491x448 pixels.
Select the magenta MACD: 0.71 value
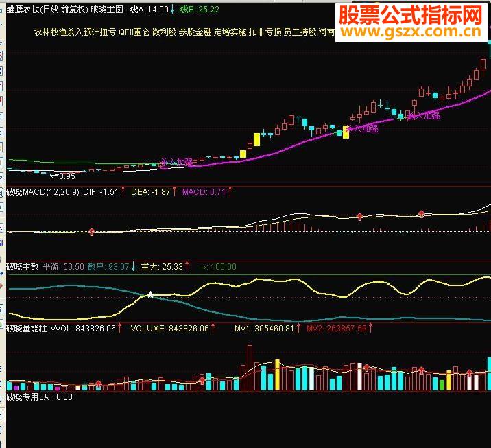(204, 191)
